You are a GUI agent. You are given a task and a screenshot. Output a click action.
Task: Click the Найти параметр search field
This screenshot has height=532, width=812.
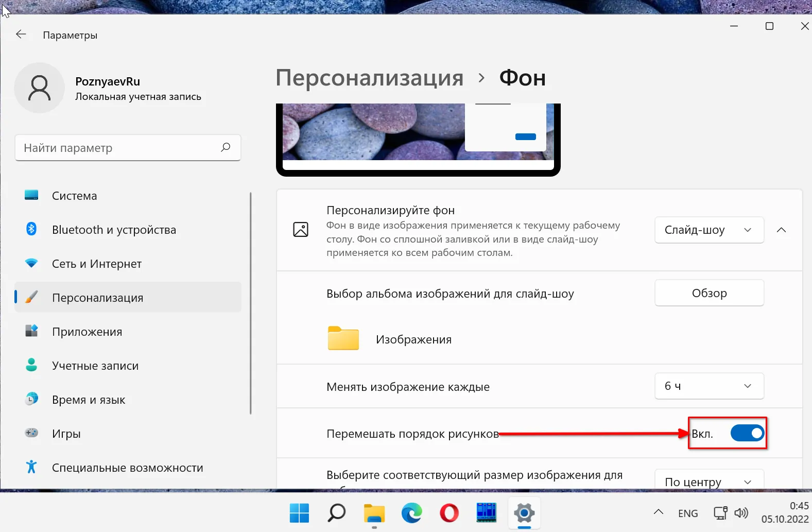click(118, 148)
